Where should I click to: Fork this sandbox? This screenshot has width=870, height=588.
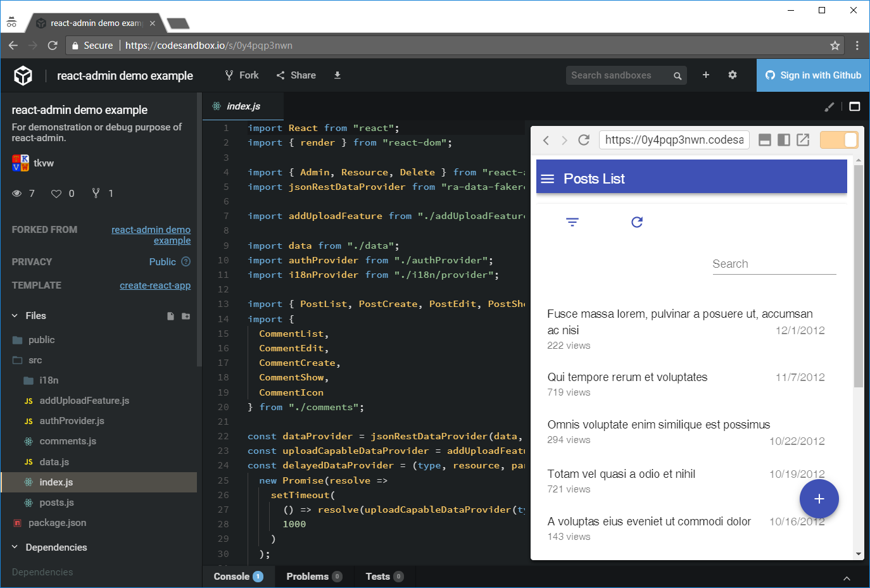pyautogui.click(x=242, y=75)
